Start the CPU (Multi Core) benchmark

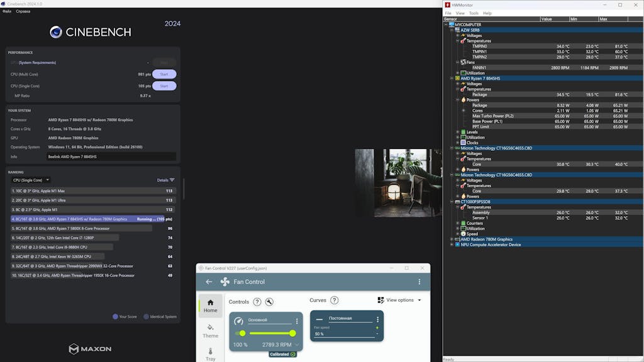(164, 74)
